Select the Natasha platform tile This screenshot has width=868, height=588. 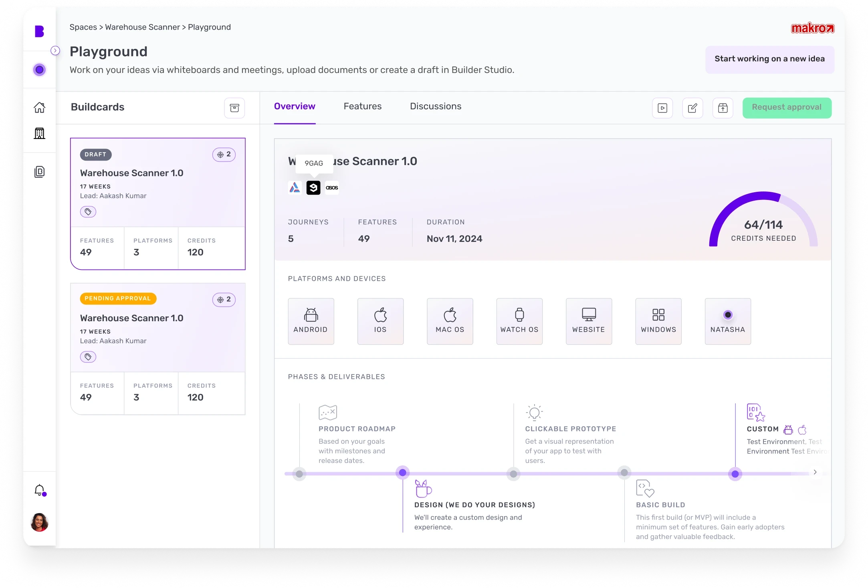728,321
